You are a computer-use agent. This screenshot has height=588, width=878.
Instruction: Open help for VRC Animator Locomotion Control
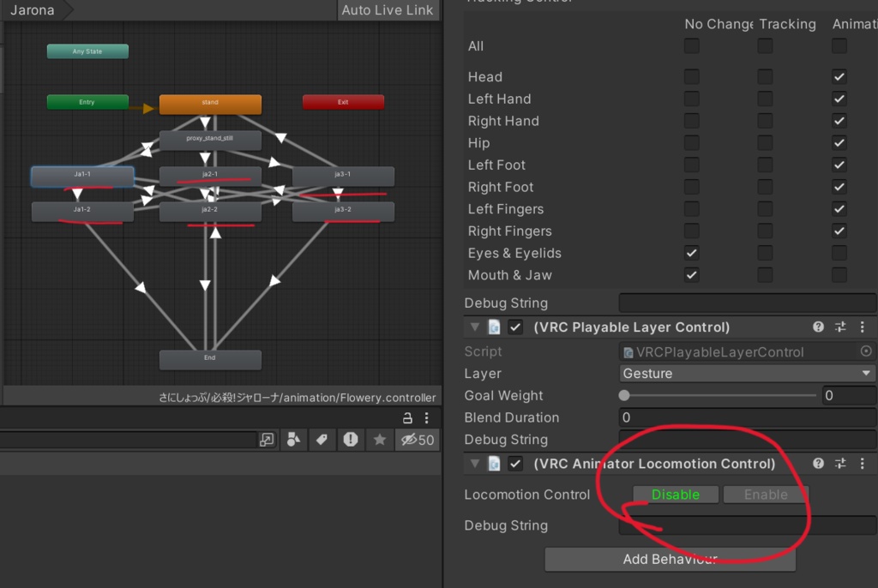[818, 463]
